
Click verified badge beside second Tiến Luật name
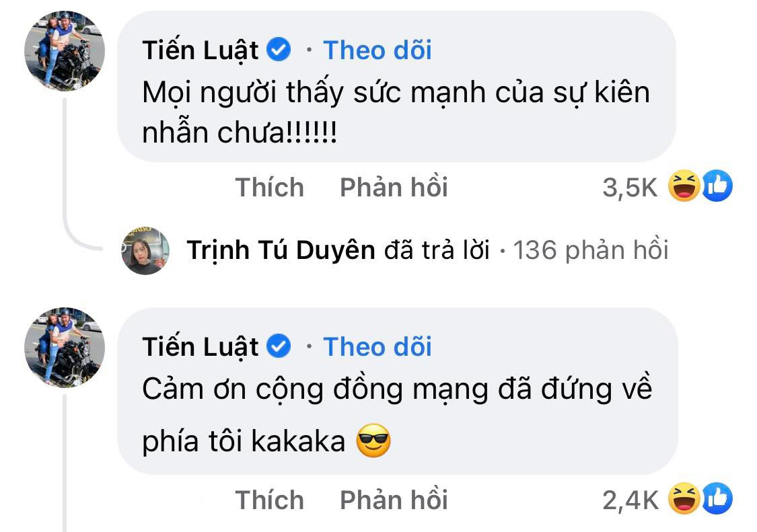[x=279, y=346]
